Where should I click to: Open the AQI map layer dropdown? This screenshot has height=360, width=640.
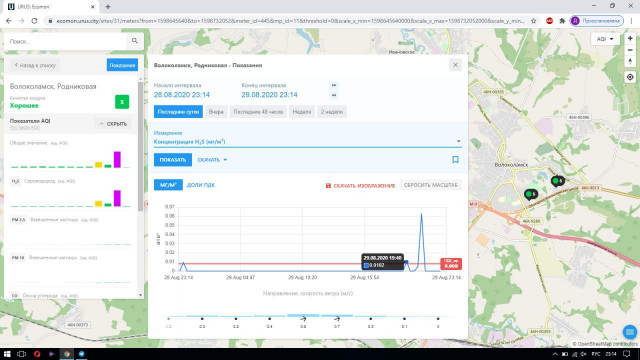(605, 39)
